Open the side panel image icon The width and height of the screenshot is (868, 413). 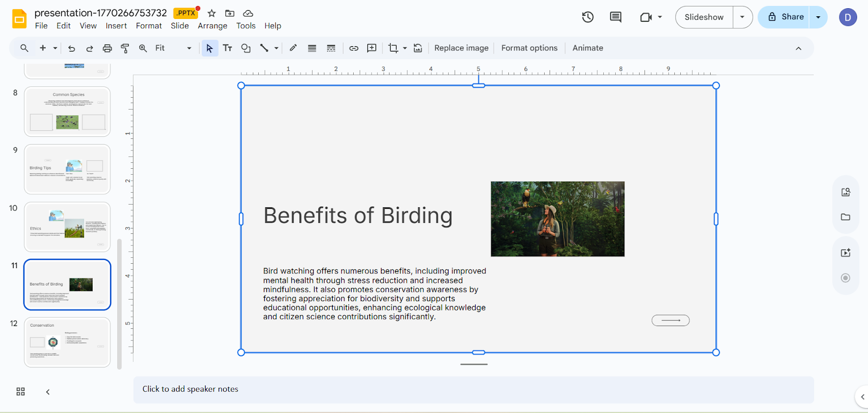[x=845, y=192]
